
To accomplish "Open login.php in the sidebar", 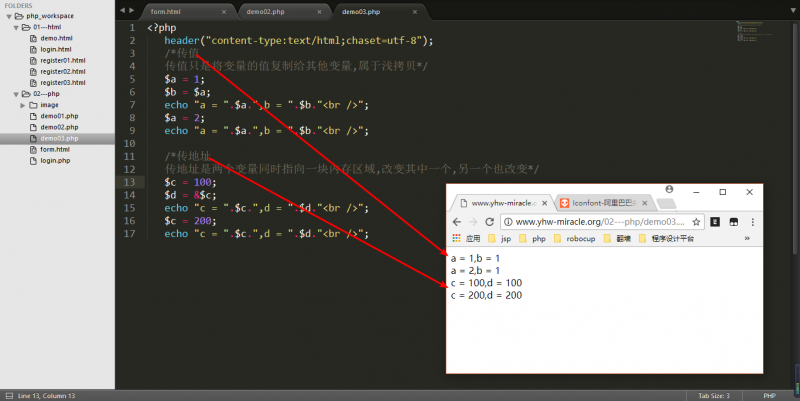I will click(55, 160).
